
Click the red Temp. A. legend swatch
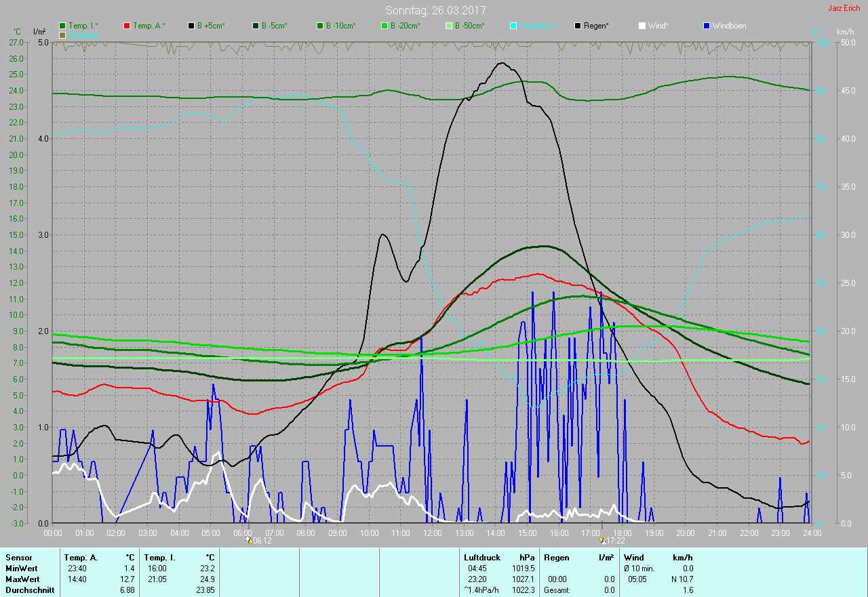(x=127, y=26)
